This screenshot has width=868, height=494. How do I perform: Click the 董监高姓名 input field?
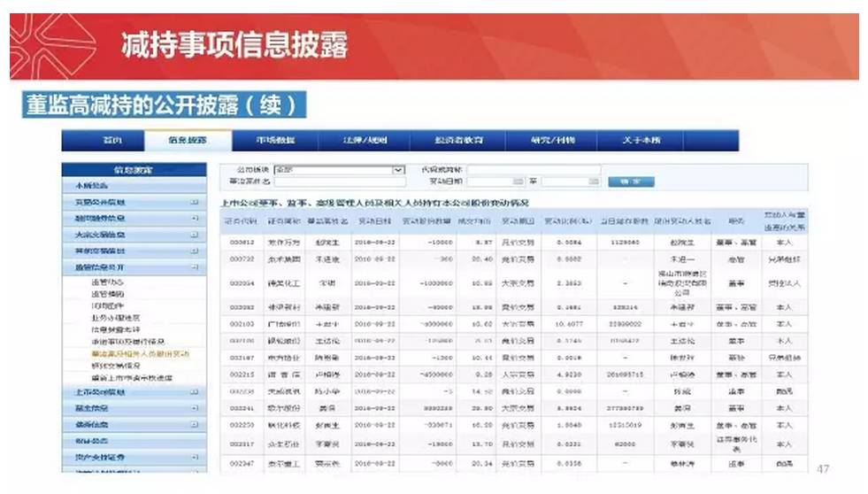(x=340, y=181)
